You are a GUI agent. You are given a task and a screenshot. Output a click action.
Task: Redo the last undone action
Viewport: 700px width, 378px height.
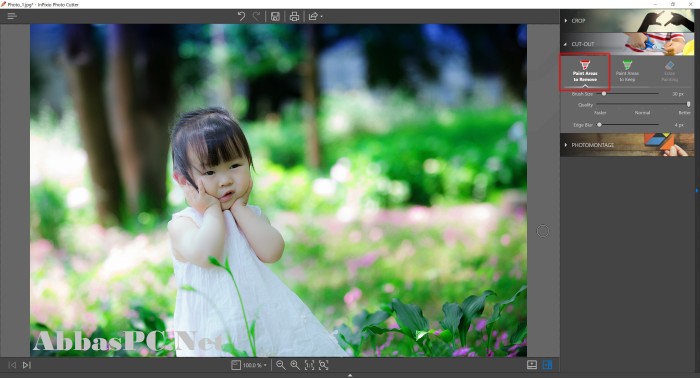click(x=256, y=17)
